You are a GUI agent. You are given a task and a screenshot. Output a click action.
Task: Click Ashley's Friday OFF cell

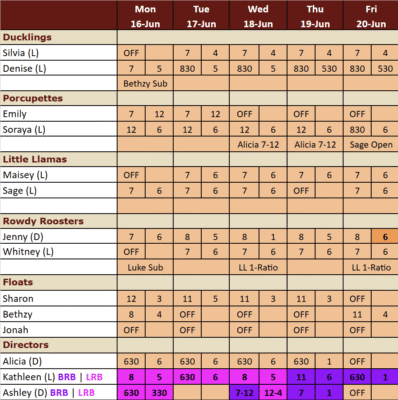pyautogui.click(x=357, y=393)
